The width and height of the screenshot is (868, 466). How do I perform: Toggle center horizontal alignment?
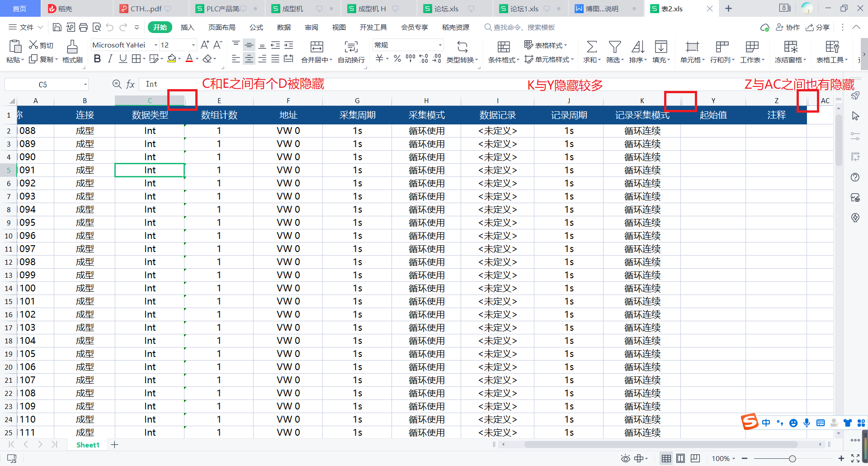249,59
